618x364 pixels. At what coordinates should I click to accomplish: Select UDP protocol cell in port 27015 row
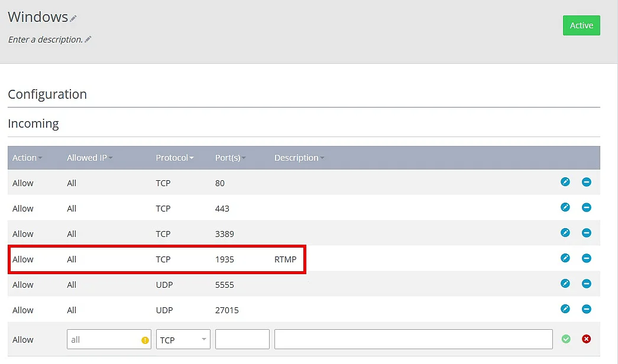click(x=164, y=310)
